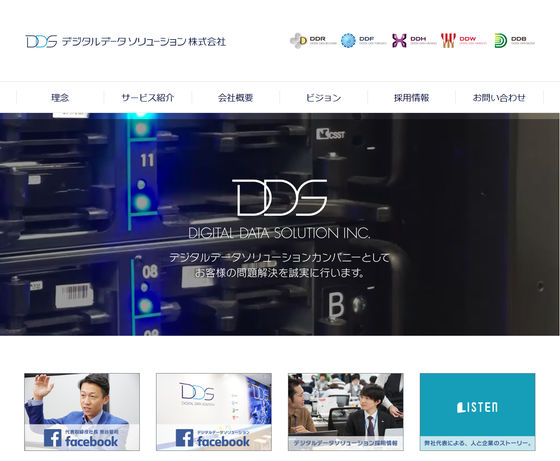
Task: Click the DDS hero logo on banner
Action: 280,197
